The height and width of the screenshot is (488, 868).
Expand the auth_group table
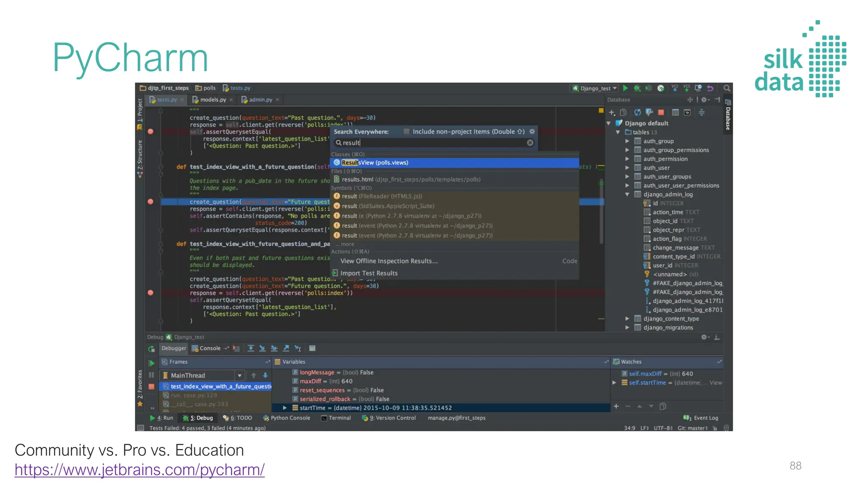tap(627, 141)
